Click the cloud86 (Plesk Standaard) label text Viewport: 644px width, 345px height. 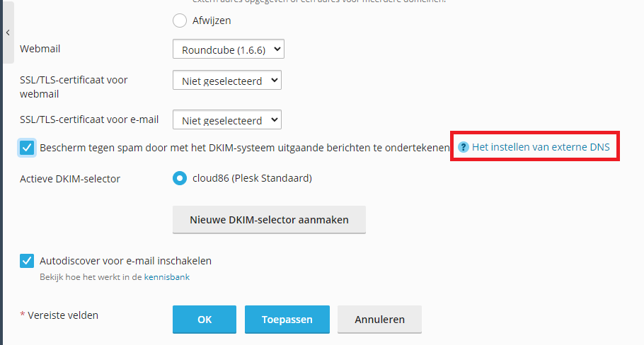pyautogui.click(x=252, y=178)
